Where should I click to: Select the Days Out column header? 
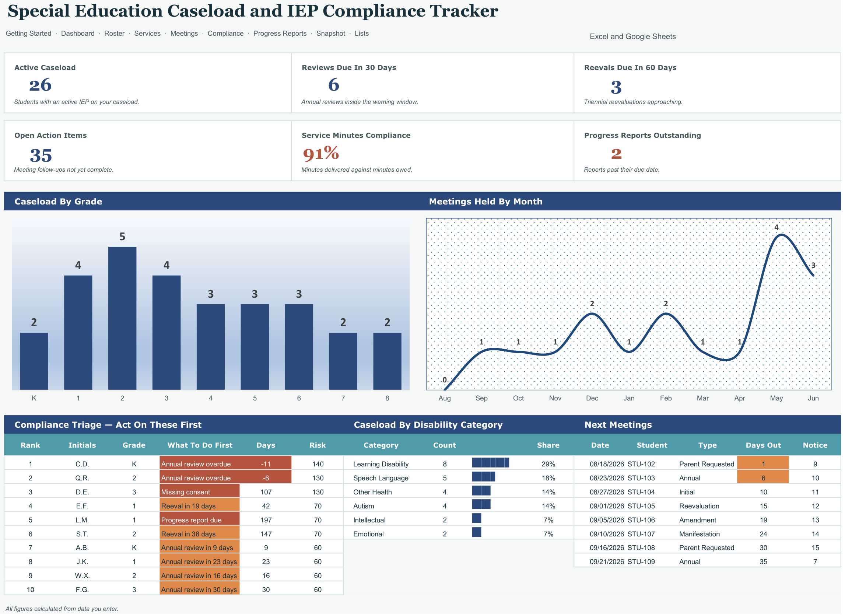click(x=764, y=445)
